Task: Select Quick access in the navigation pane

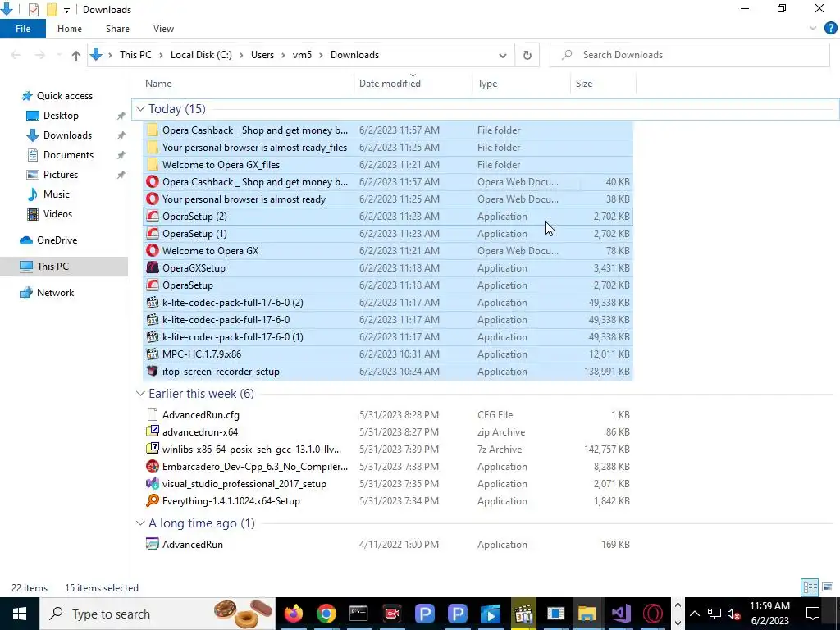Action: click(64, 96)
